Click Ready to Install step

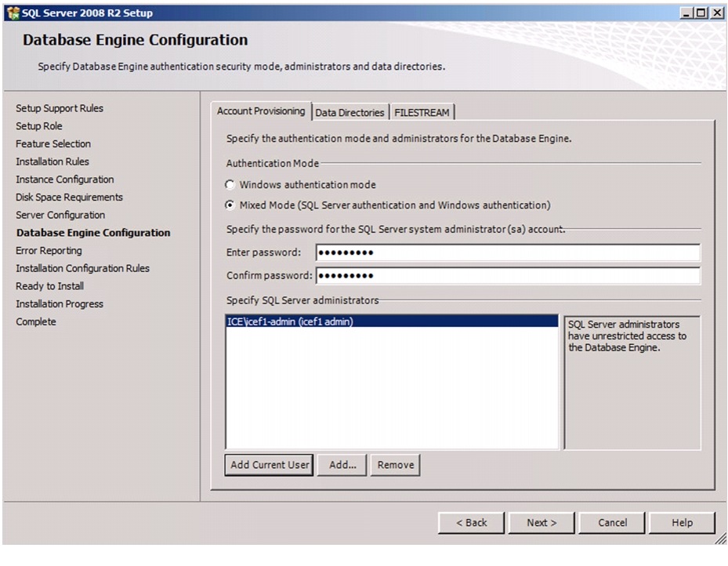[49, 286]
